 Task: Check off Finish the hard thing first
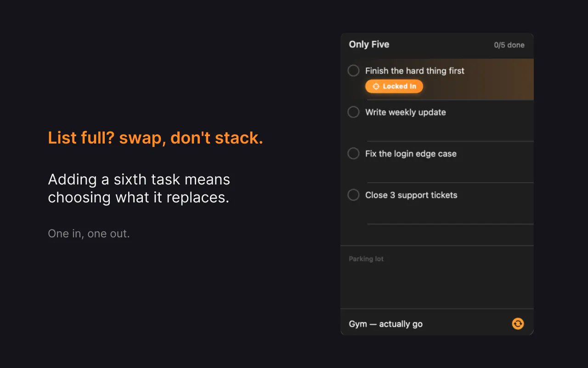353,71
